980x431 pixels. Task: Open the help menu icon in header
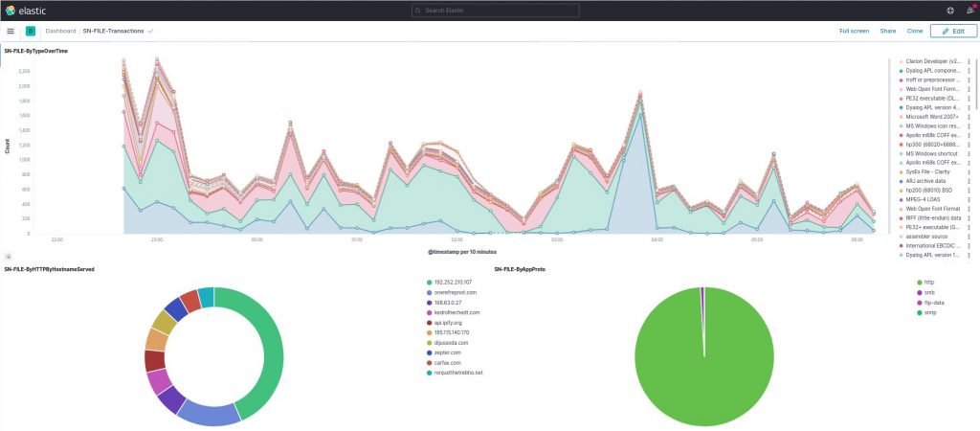point(950,11)
